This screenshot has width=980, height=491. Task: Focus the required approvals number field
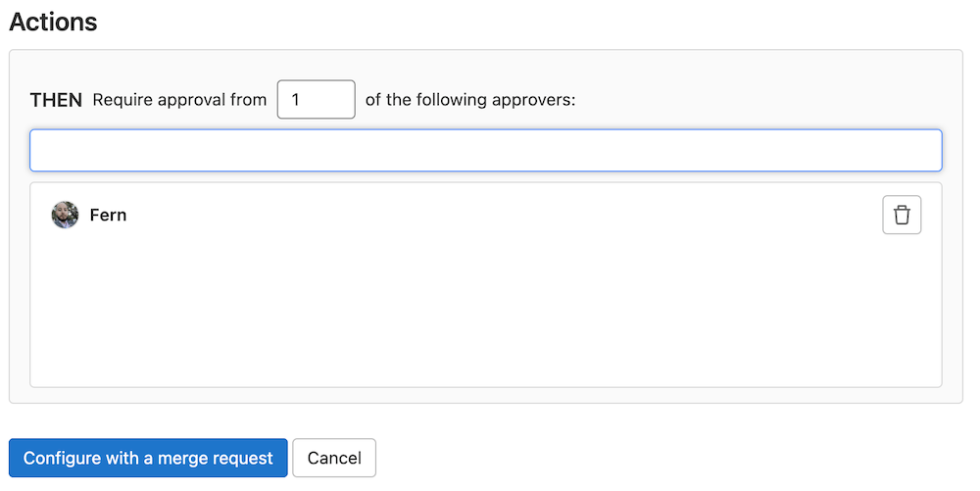pos(317,99)
